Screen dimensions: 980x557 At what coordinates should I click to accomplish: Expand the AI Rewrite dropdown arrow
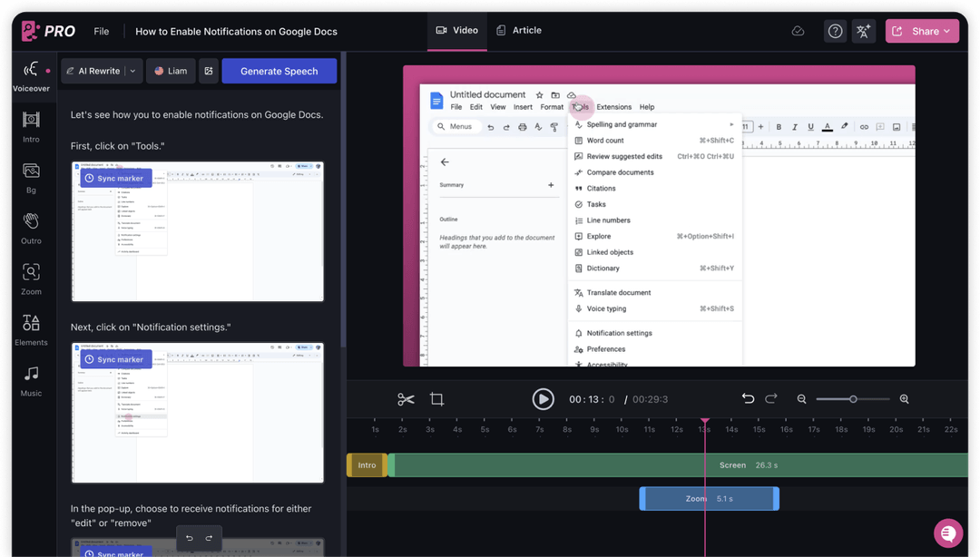[133, 72]
